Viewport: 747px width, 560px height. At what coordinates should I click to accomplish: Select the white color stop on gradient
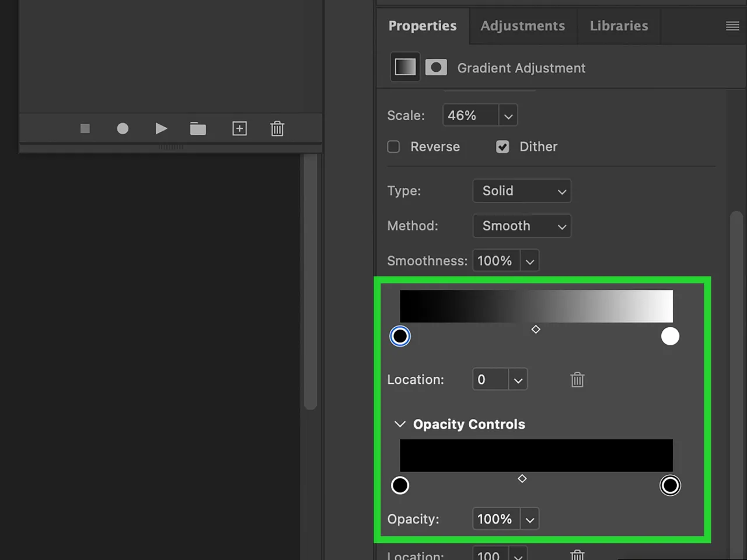click(670, 336)
